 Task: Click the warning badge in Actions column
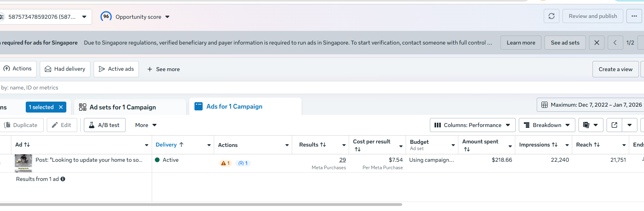[225, 163]
